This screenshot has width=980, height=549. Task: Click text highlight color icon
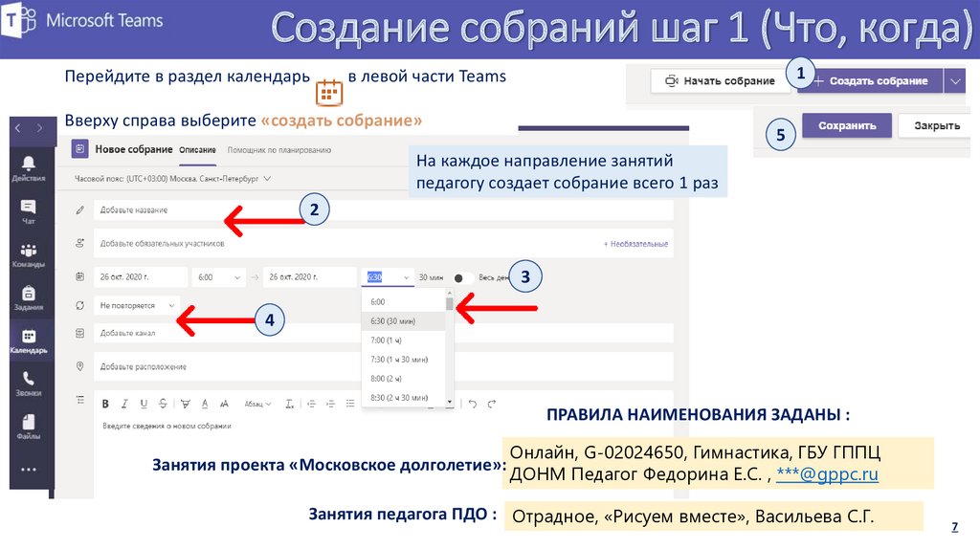click(185, 405)
